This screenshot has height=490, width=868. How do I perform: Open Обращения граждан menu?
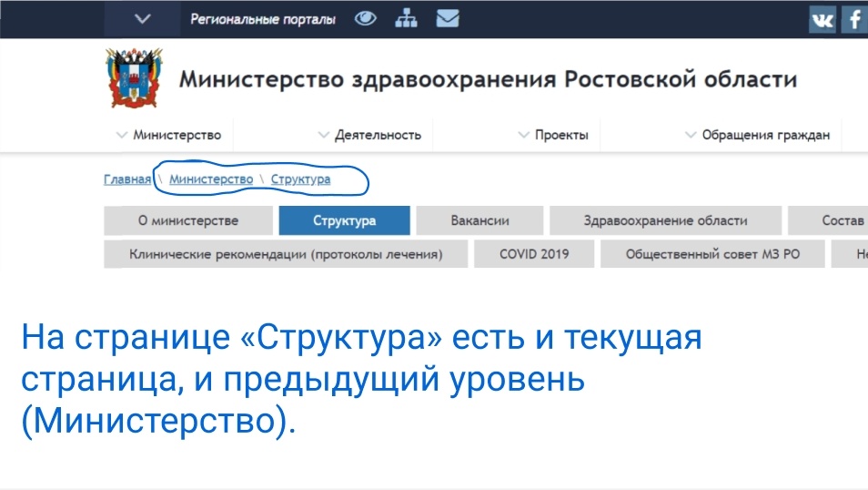(x=757, y=135)
